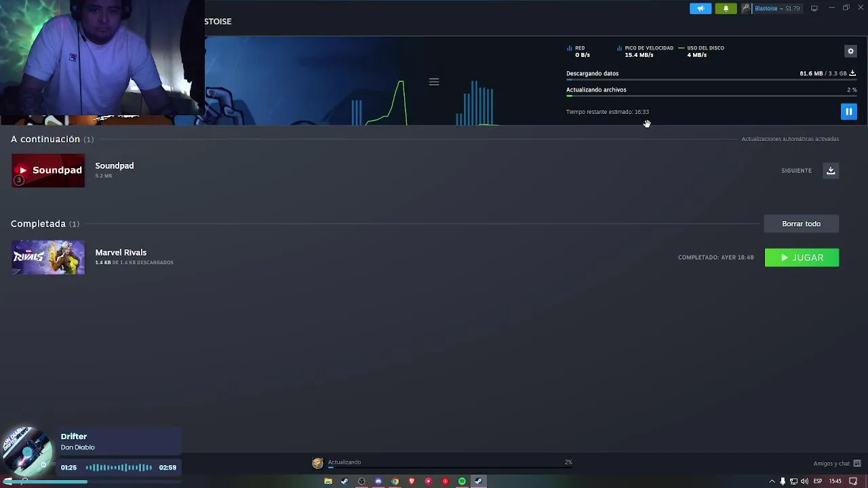Open download settings gear icon
Image resolution: width=868 pixels, height=488 pixels.
[850, 51]
